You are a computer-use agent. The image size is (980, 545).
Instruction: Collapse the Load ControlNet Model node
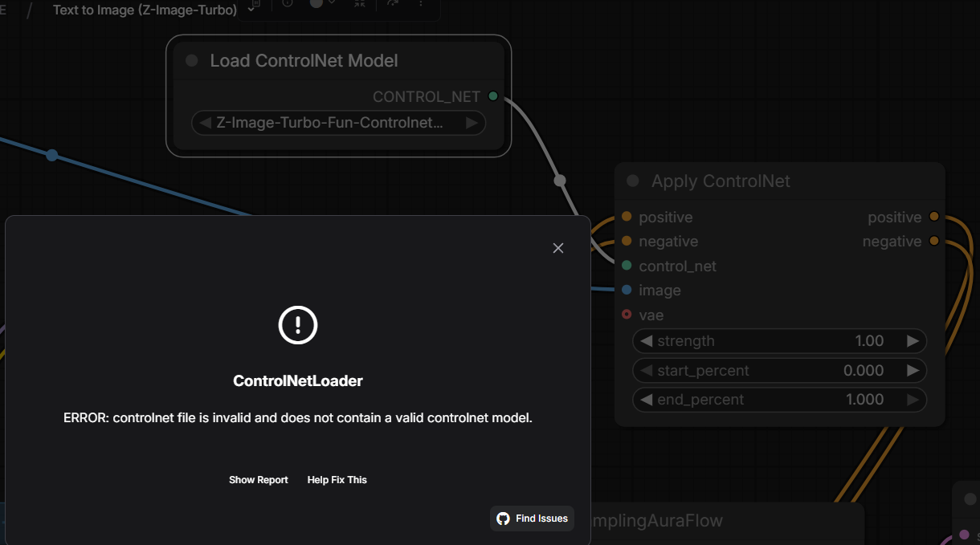(191, 61)
